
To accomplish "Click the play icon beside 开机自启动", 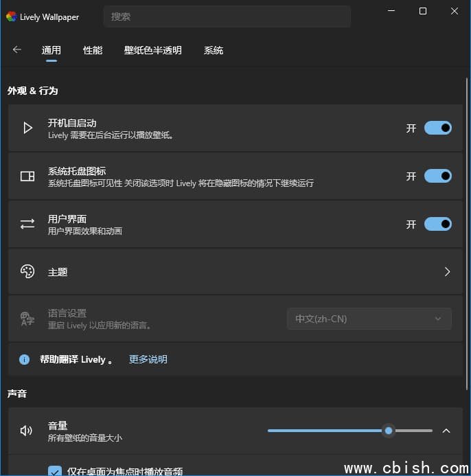I will pos(27,128).
